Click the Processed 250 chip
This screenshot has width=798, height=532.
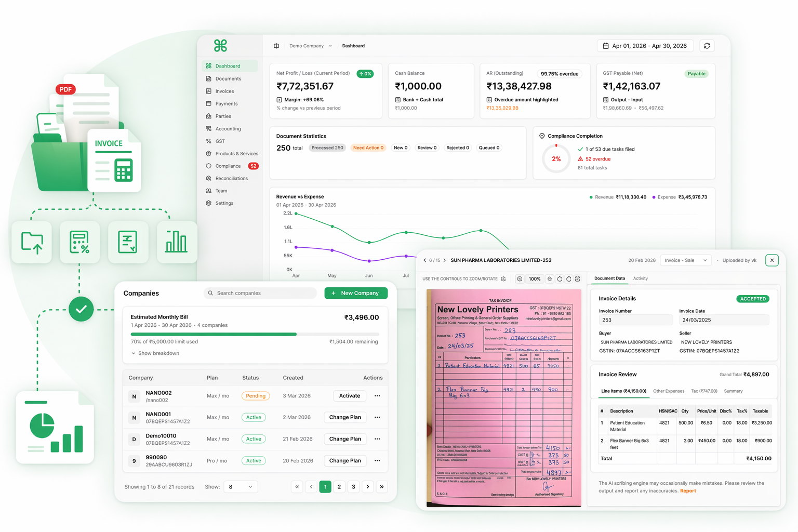pyautogui.click(x=327, y=148)
